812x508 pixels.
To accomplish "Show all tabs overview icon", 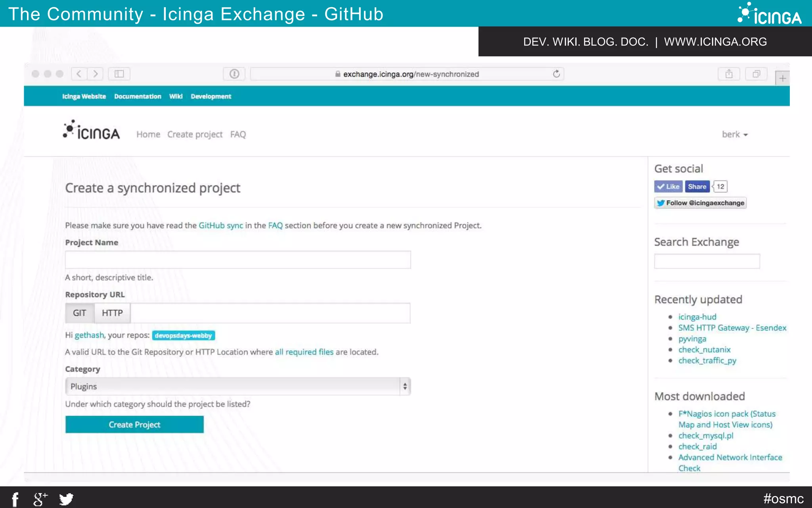I will click(x=756, y=74).
